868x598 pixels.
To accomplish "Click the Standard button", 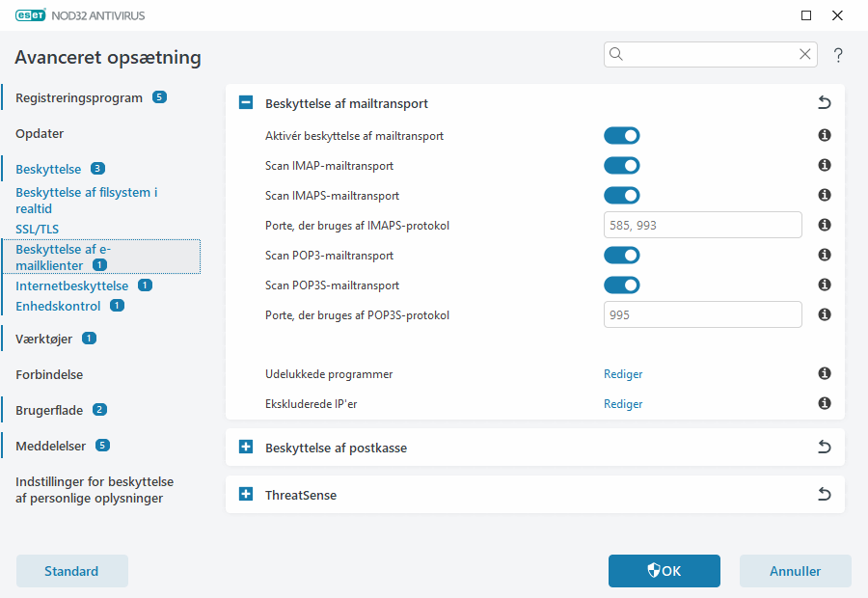I will 71,571.
